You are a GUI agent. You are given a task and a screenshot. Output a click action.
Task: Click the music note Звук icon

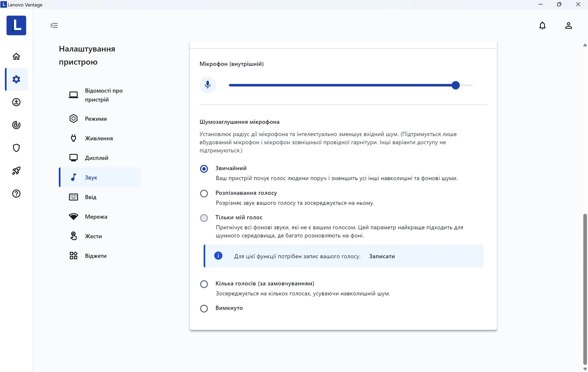tap(73, 177)
